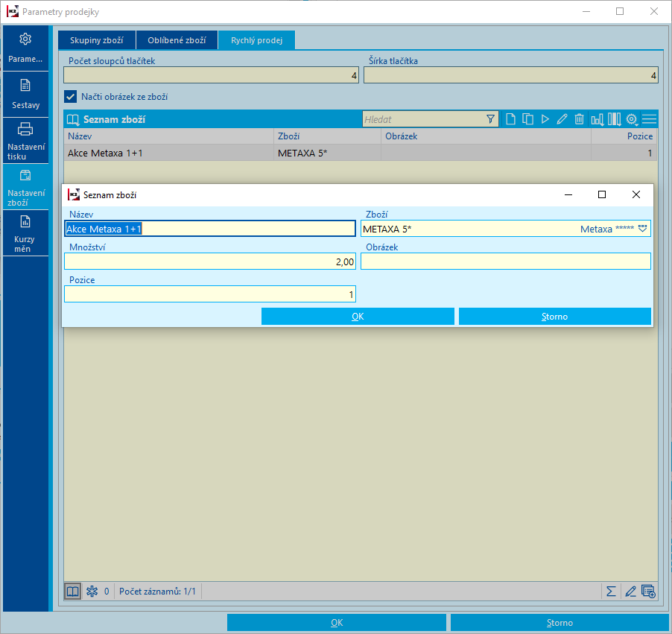Viewport: 672px width, 634px height.
Task: Click the Název field in dialog
Action: [x=210, y=229]
